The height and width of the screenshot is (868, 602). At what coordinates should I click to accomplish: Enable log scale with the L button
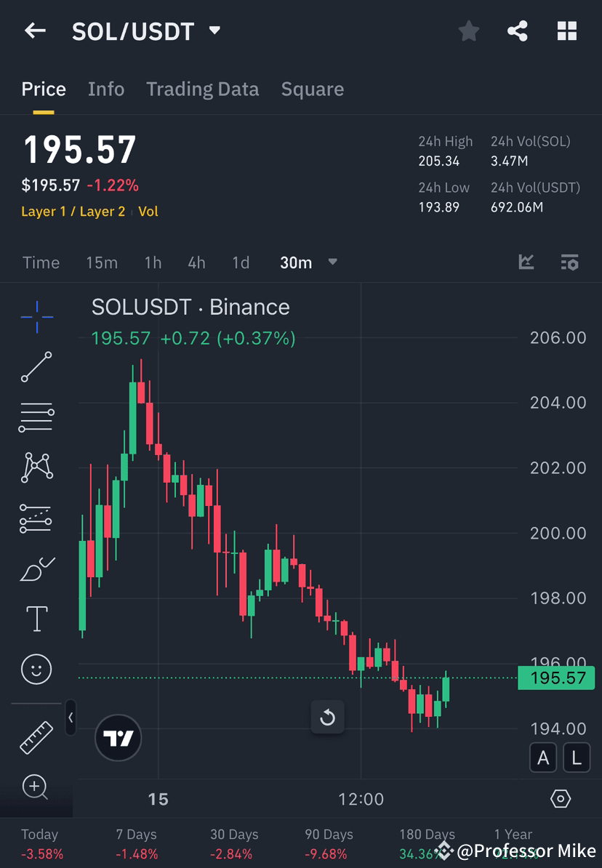576,758
